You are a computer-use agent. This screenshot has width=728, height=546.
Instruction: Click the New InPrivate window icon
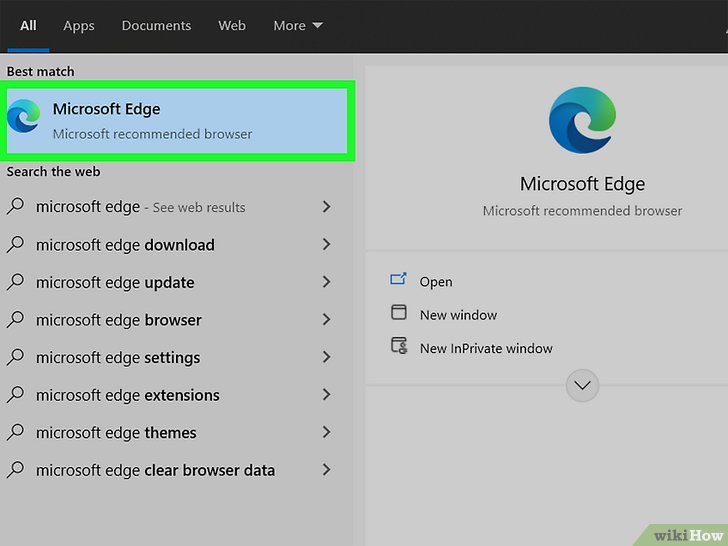coord(399,347)
